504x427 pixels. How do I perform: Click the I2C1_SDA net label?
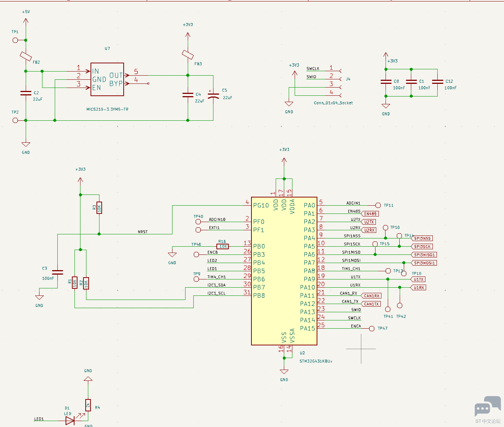click(216, 285)
